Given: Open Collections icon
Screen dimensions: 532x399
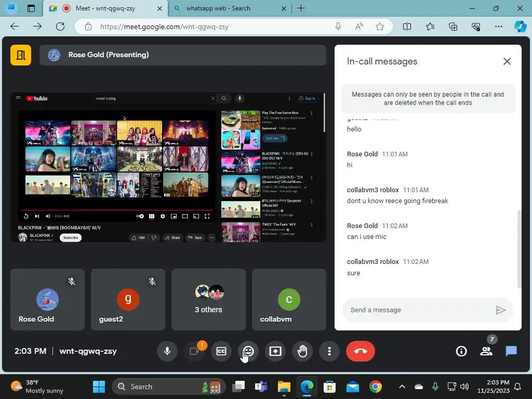Looking at the screenshot, I should point(453,26).
